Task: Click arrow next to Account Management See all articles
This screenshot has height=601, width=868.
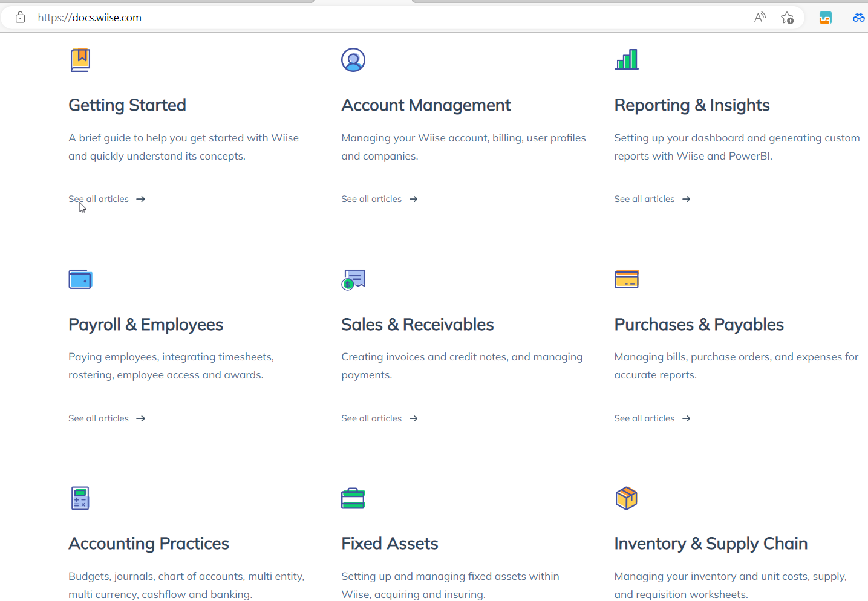Action: (x=413, y=199)
